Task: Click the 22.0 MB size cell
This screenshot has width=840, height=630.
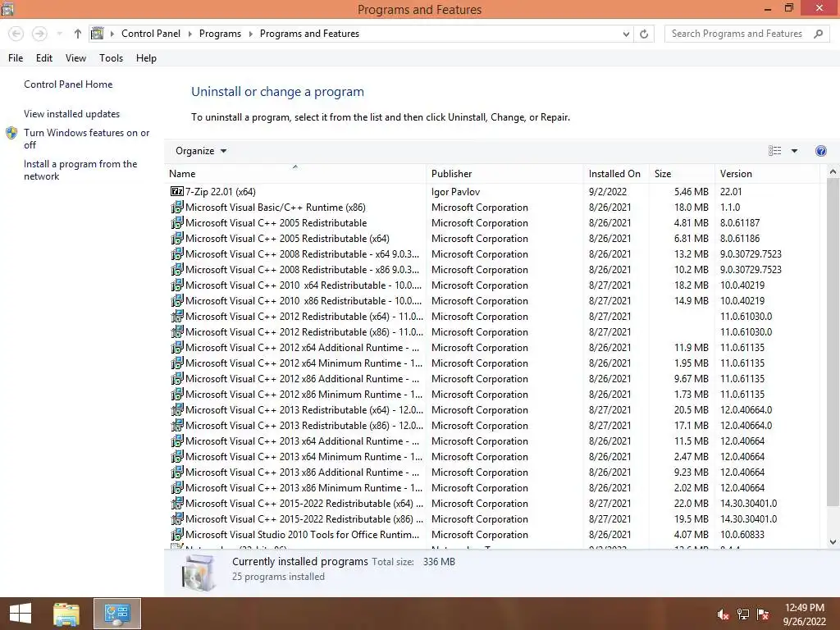Action: pos(691,504)
